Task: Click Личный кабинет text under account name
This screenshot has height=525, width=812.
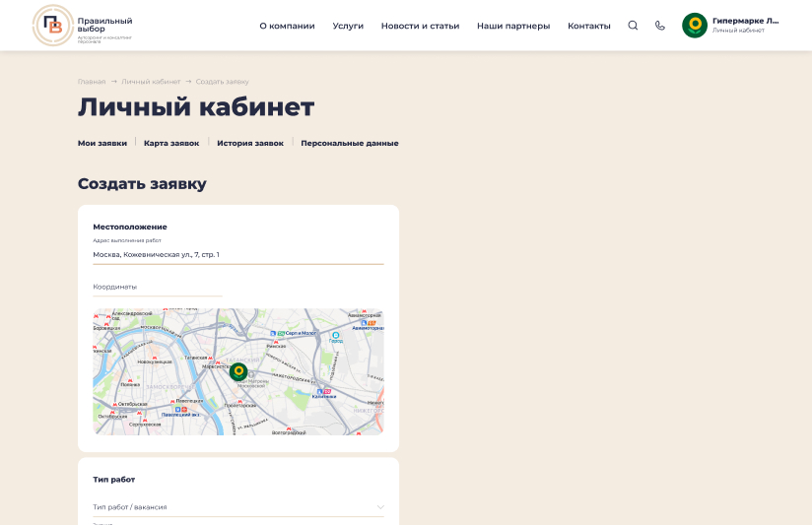Action: (738, 30)
